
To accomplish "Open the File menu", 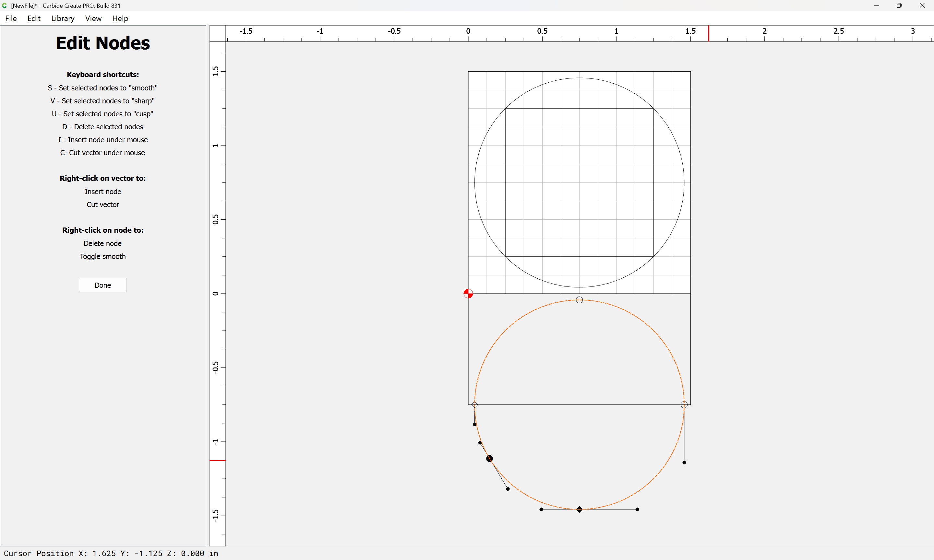I will pyautogui.click(x=11, y=18).
